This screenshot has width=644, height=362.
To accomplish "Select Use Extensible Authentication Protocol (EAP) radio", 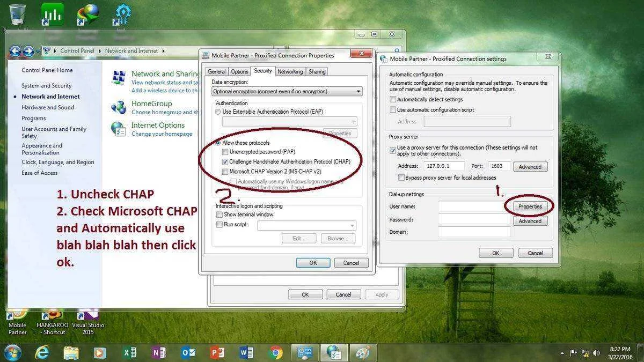I will click(x=217, y=112).
